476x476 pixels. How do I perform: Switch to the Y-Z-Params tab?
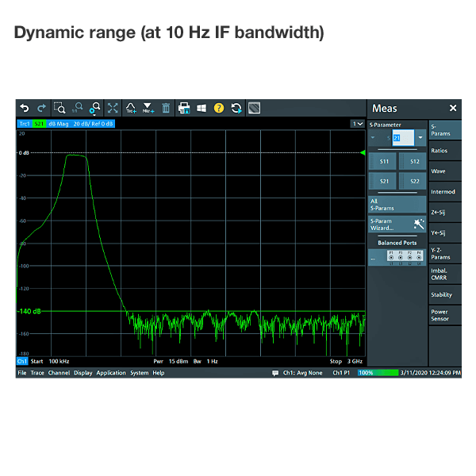[445, 254]
